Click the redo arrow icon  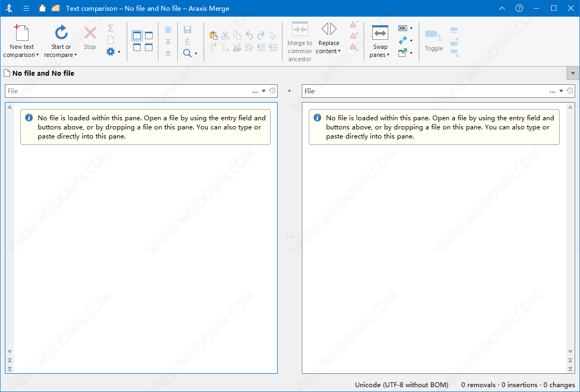[x=261, y=35]
